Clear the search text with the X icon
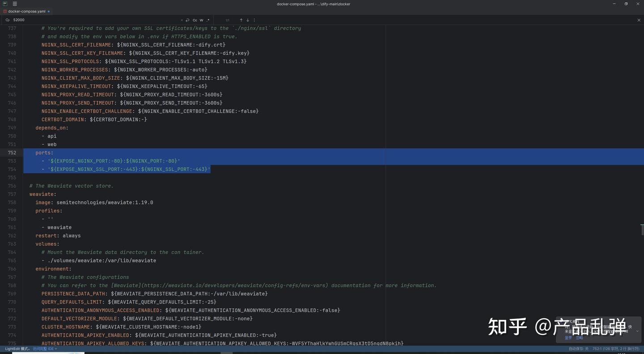The width and height of the screenshot is (644, 354). [182, 20]
